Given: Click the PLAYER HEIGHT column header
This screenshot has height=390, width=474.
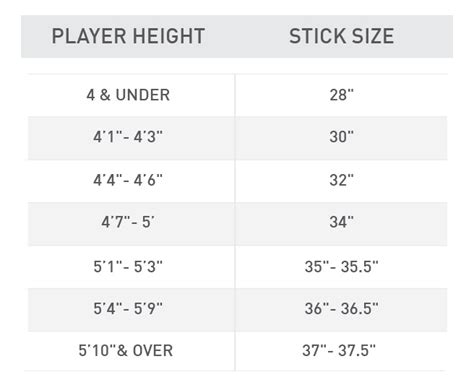Looking at the screenshot, I should pos(128,36).
